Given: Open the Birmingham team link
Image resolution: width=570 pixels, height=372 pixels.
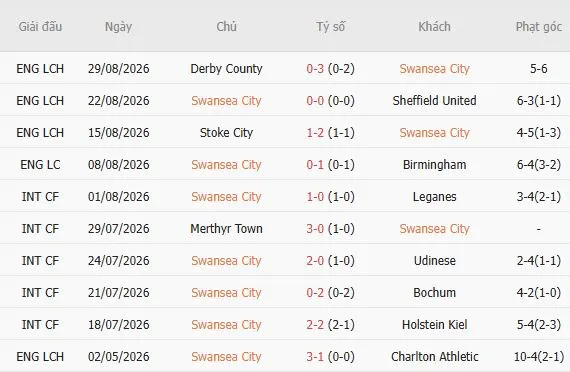Looking at the screenshot, I should coord(434,165).
